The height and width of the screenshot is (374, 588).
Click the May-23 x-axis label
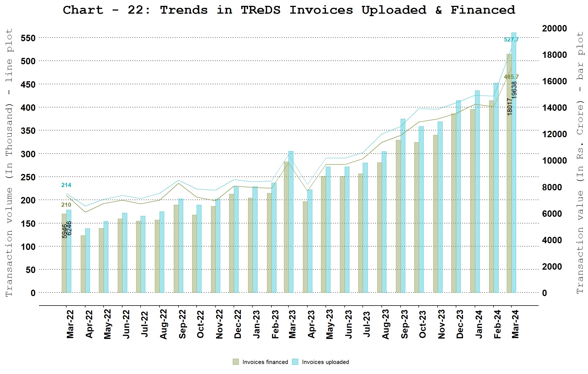pyautogui.click(x=330, y=324)
